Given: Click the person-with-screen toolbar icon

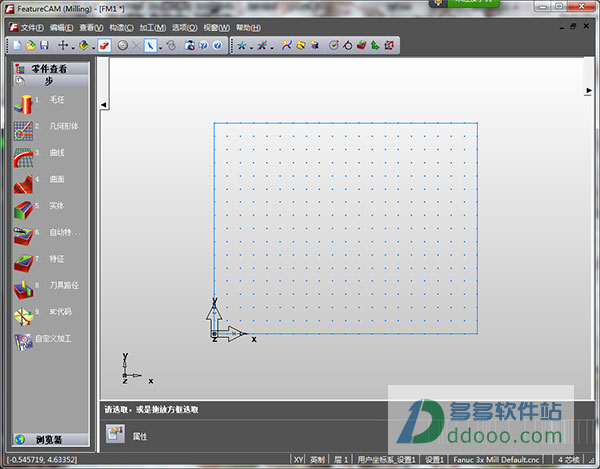Looking at the screenshot, I should 189,46.
